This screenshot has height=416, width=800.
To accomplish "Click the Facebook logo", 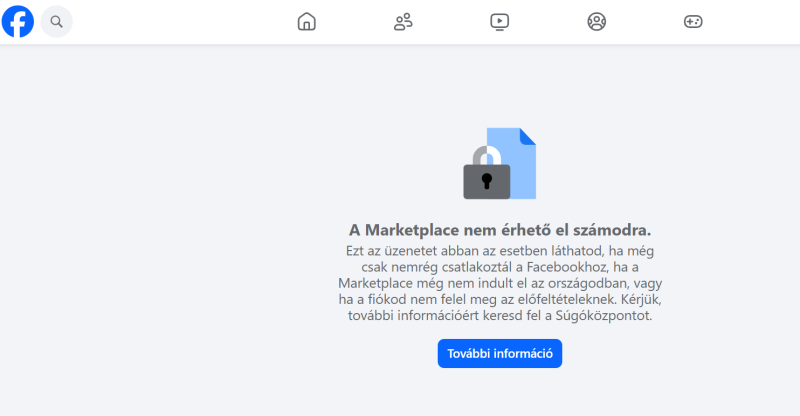I will coord(18,21).
